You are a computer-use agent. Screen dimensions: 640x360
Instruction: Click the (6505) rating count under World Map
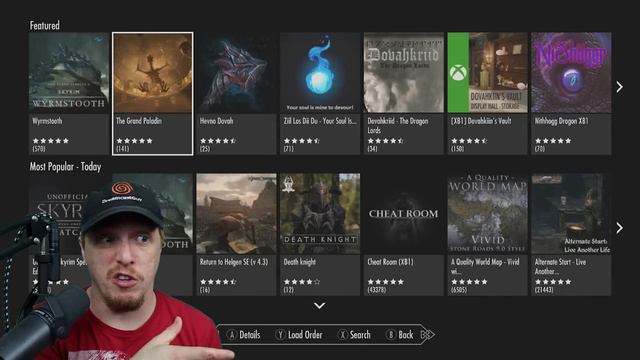tap(459, 290)
